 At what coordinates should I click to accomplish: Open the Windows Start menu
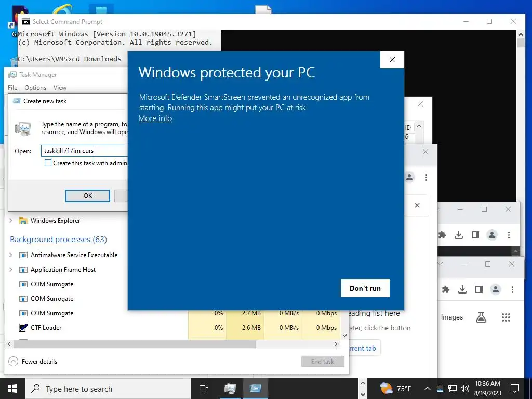[x=12, y=389]
